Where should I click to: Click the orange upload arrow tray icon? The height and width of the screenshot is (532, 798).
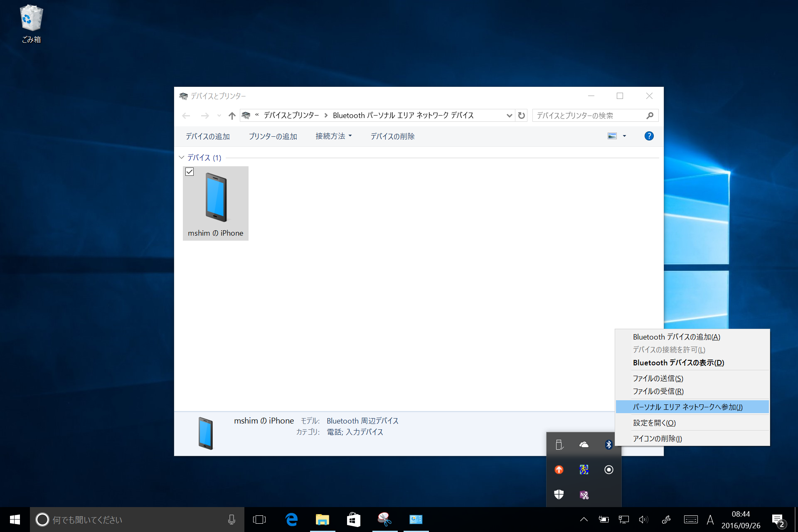point(559,470)
